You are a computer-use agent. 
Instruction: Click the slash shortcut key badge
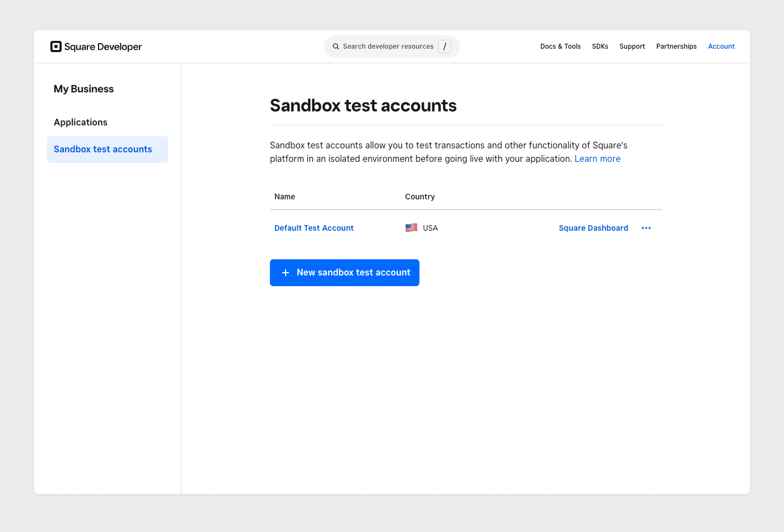point(445,46)
